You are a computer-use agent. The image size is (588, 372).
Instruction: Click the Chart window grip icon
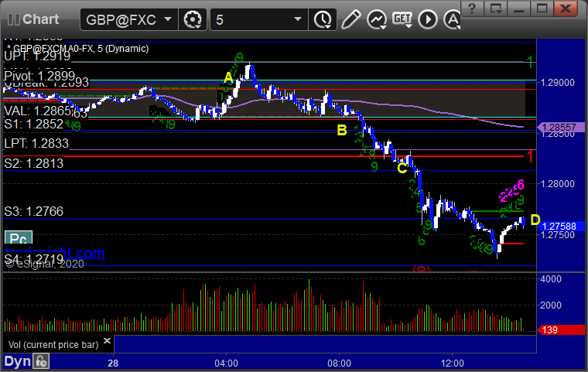[x=13, y=19]
